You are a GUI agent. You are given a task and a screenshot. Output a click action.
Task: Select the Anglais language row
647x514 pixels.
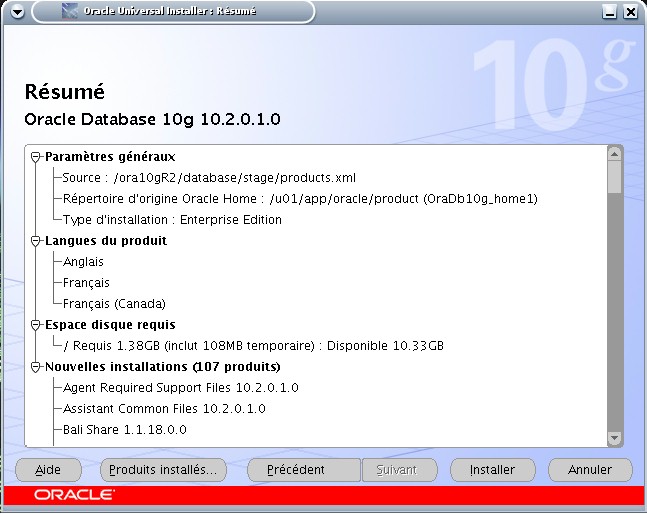coord(83,262)
